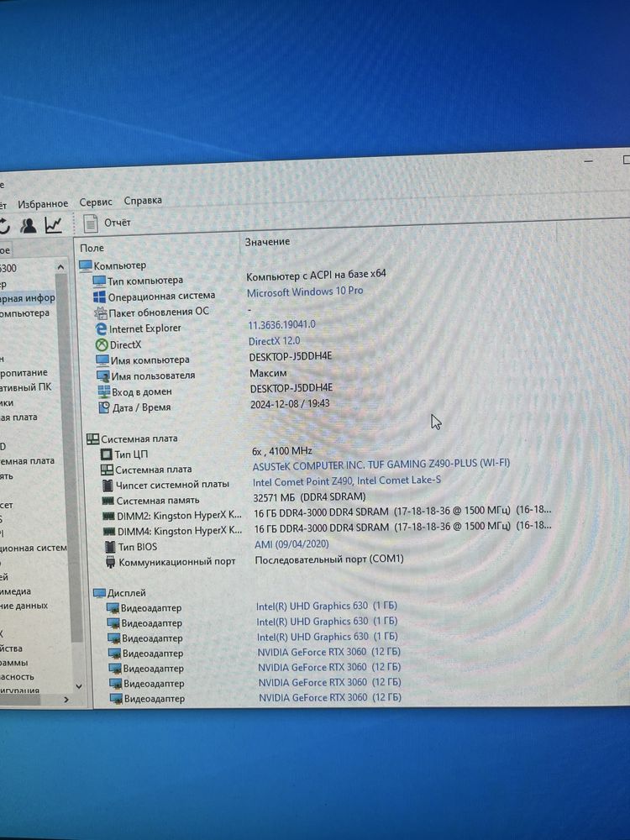
Task: Click the Чипсет системной платы icon
Action: tap(108, 486)
